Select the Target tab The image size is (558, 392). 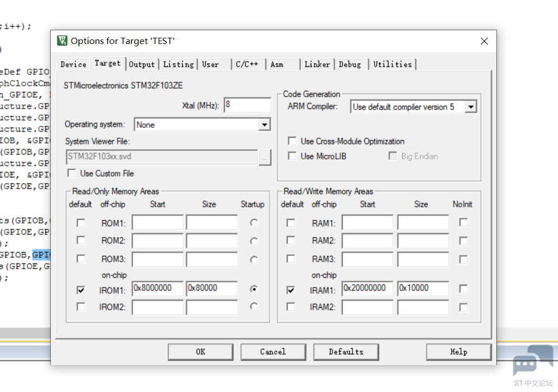coord(107,63)
